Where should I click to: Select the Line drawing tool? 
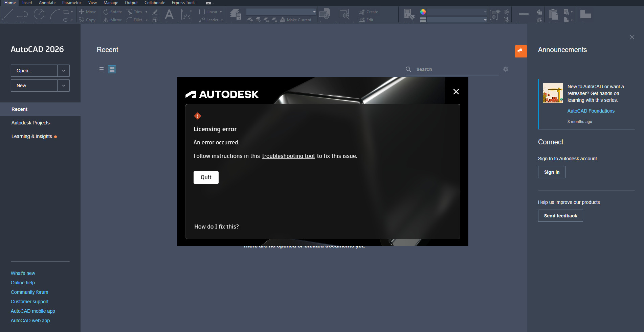7,15
